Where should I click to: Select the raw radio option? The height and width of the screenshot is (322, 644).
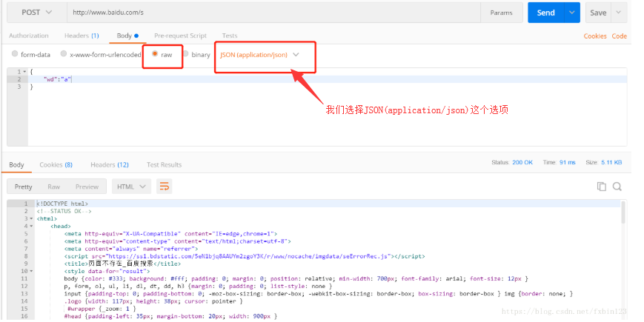coord(155,54)
